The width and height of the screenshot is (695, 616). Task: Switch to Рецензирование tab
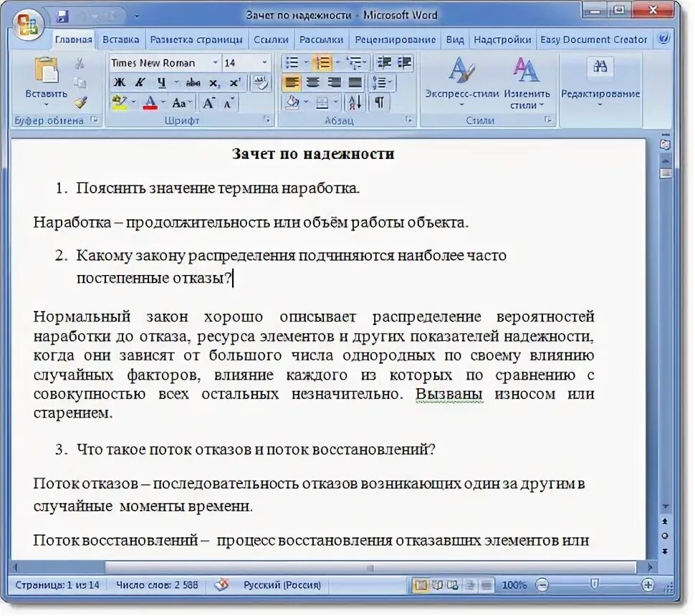coord(395,40)
